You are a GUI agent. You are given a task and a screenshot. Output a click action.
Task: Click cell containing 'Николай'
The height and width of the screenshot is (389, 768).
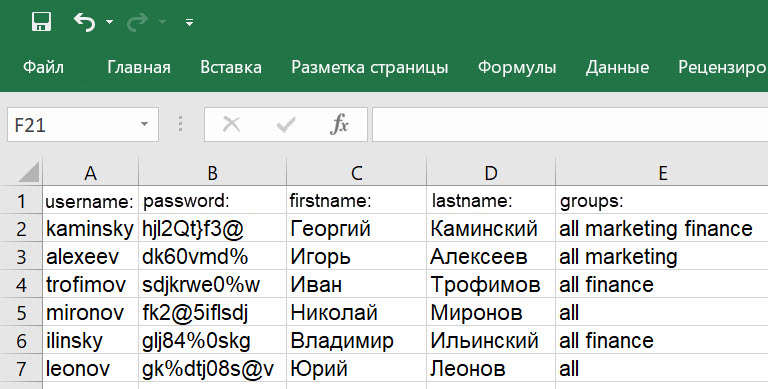(x=356, y=313)
